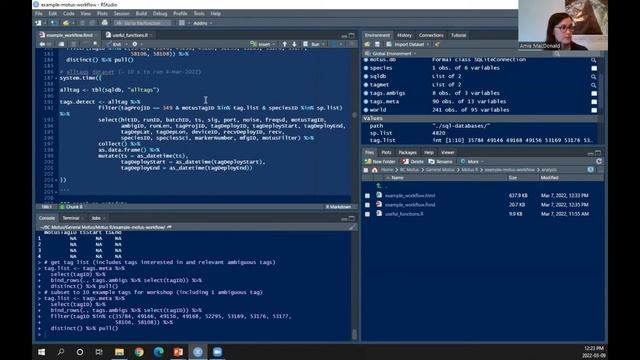Click editor vertical scrollbar
Viewport: 640px width, 360px height.
[354, 116]
